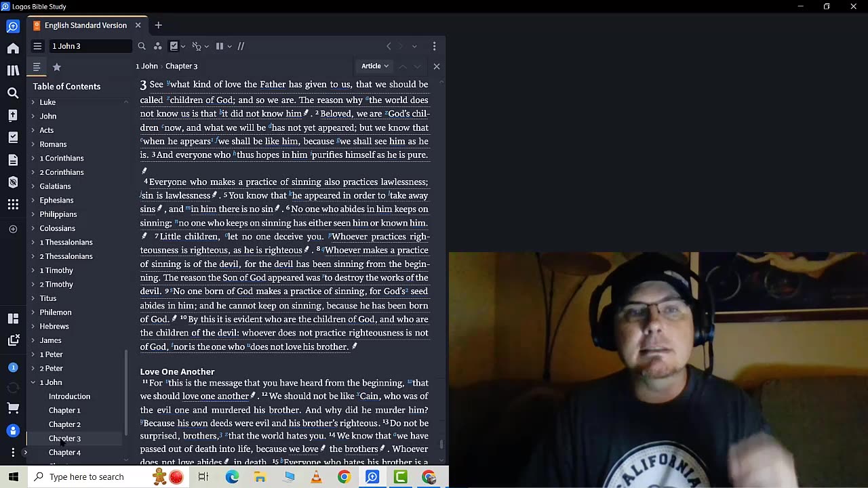Open the history dropdown arrow
Image resolution: width=868 pixels, height=488 pixels.
414,46
